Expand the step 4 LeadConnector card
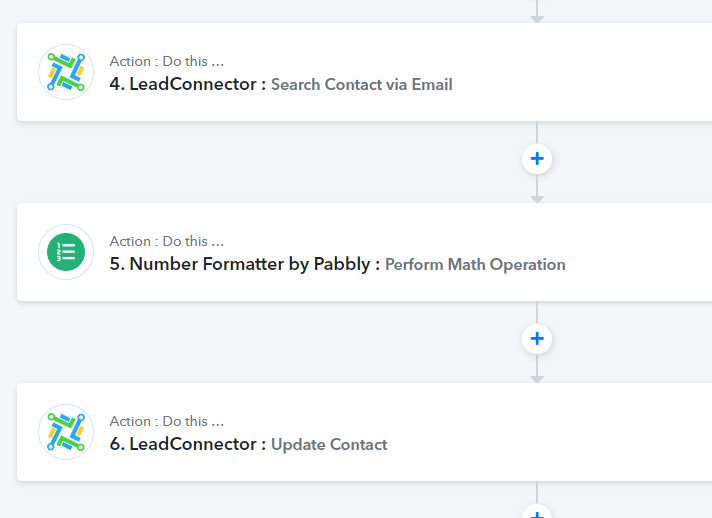This screenshot has height=518, width=712. 364,72
